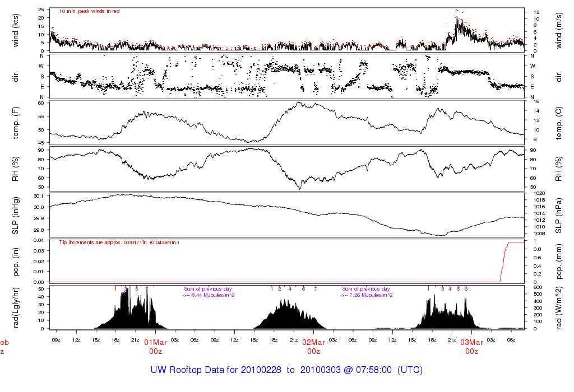Click the "0.8" tick on the pcp. (mm) axis
Image resolution: width=574 pixels, height=392 pixels.
click(x=536, y=249)
